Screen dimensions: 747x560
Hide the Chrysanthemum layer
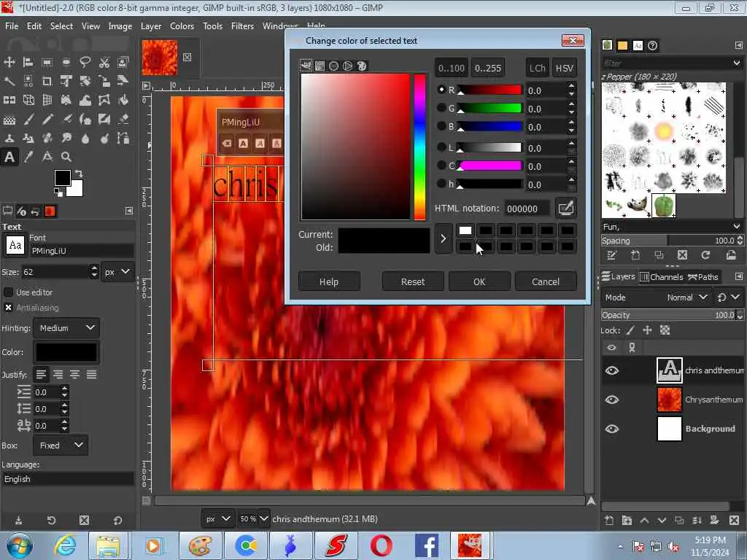(612, 400)
